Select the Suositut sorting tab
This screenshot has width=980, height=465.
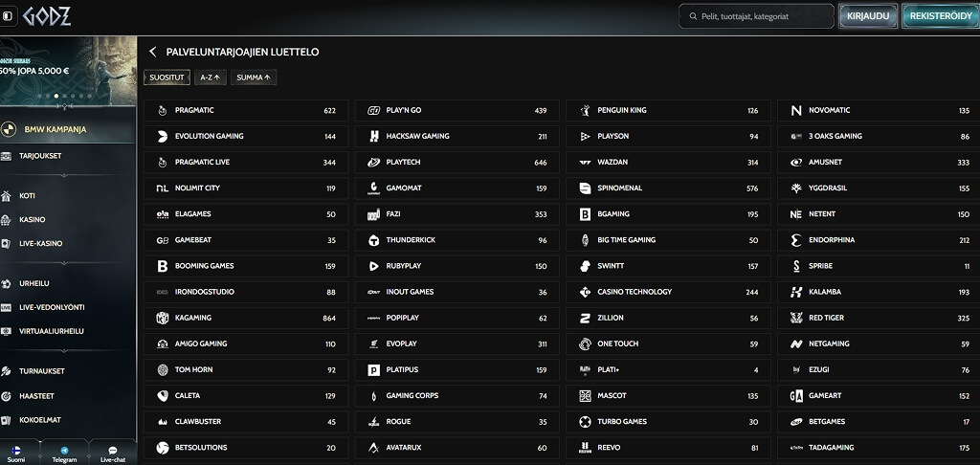pyautogui.click(x=167, y=77)
